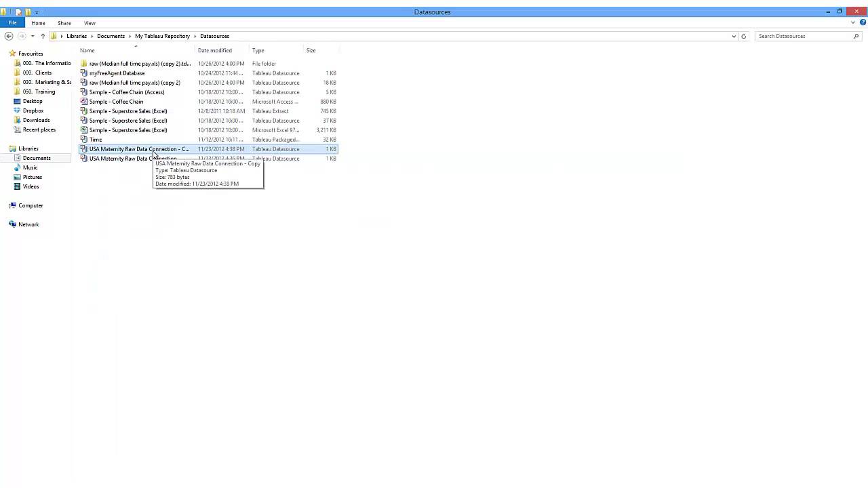Open the Recent places icon
Image resolution: width=868 pixels, height=488 pixels.
coord(18,129)
